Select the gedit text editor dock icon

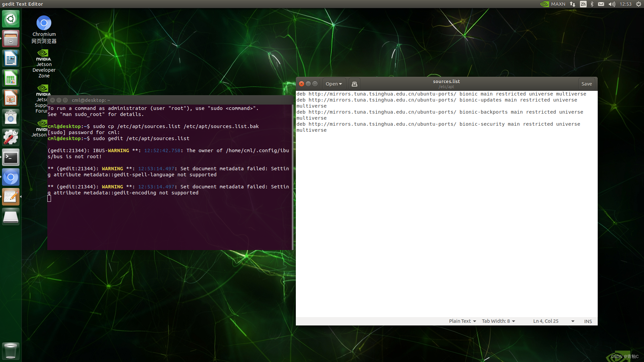(11, 197)
